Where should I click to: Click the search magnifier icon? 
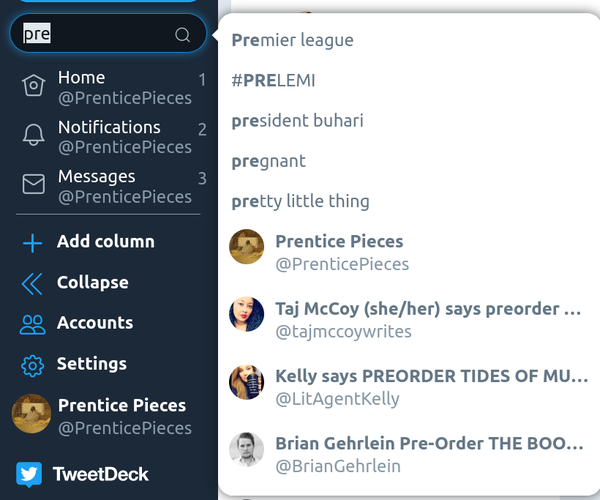pyautogui.click(x=182, y=35)
